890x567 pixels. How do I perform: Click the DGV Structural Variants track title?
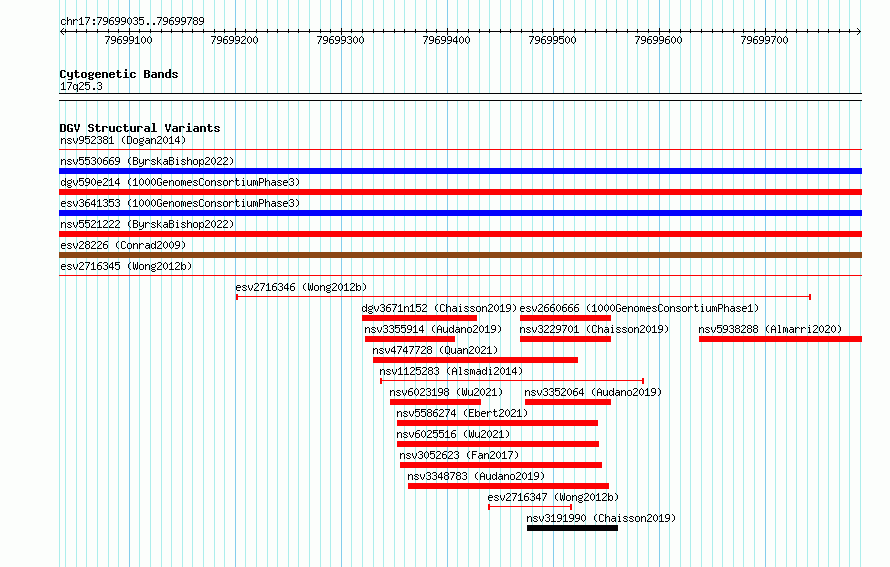click(x=140, y=128)
